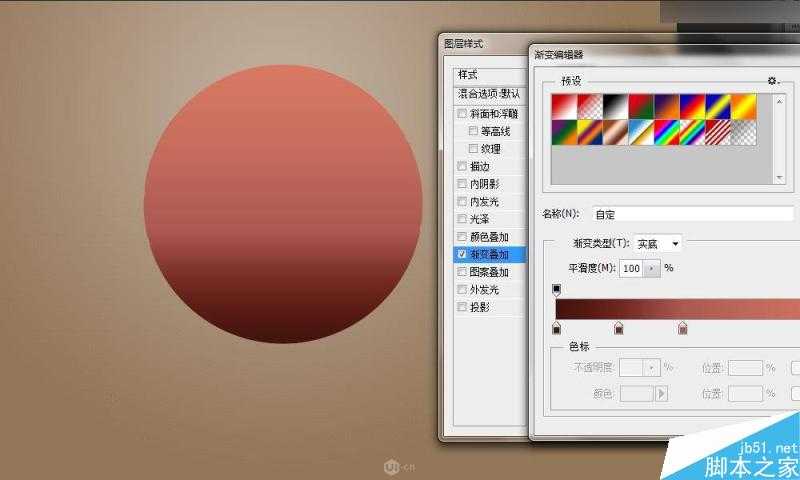Choose the red-to-green gradient preset
The width and height of the screenshot is (800, 480).
pyautogui.click(x=641, y=107)
